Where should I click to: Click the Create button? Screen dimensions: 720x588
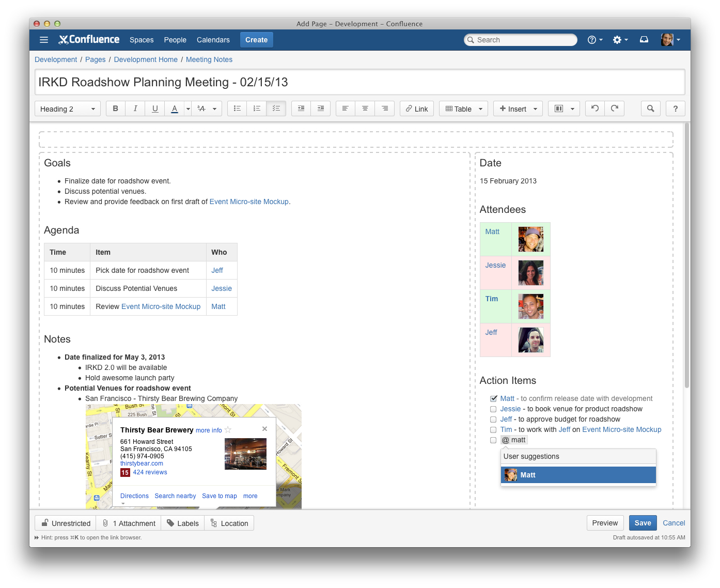click(x=257, y=40)
